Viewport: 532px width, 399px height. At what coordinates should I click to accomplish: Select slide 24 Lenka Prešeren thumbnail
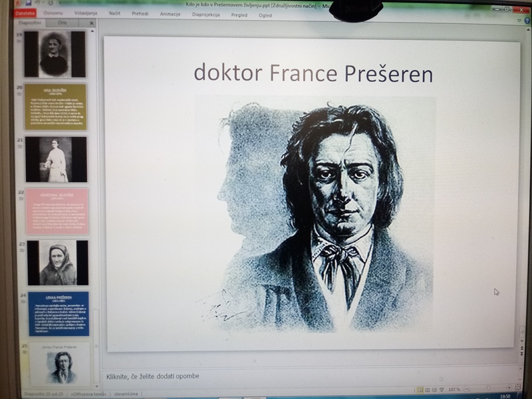pyautogui.click(x=59, y=313)
